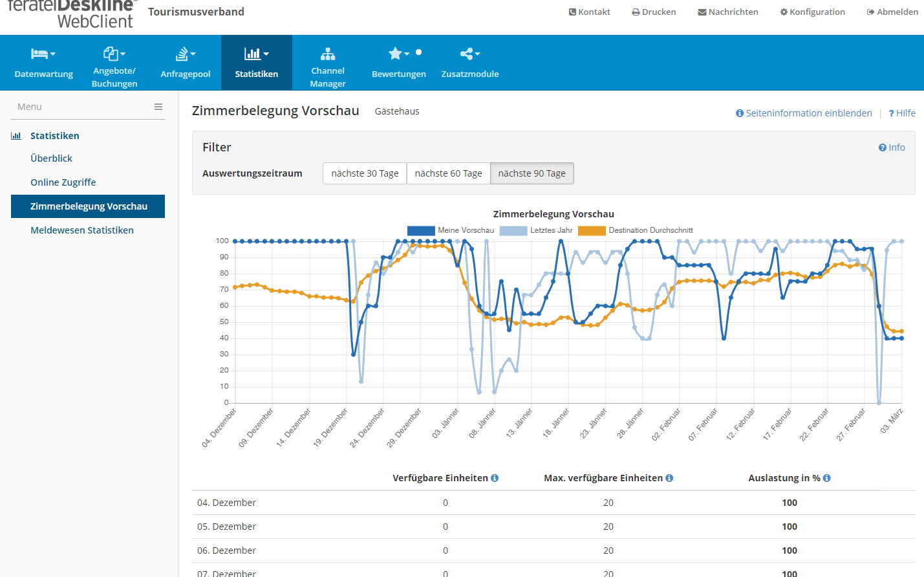Open Konfiguration in the top bar
Viewport: 924px width, 577px height.
point(812,12)
